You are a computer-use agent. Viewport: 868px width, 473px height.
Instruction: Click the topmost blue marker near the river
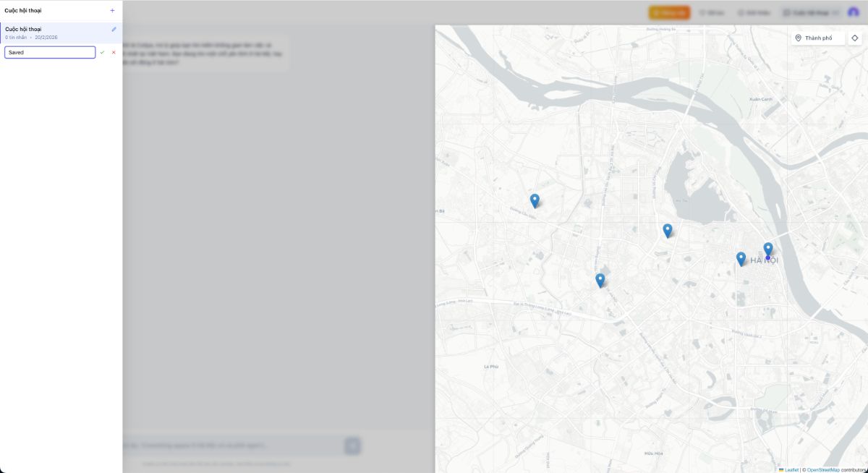[667, 229]
